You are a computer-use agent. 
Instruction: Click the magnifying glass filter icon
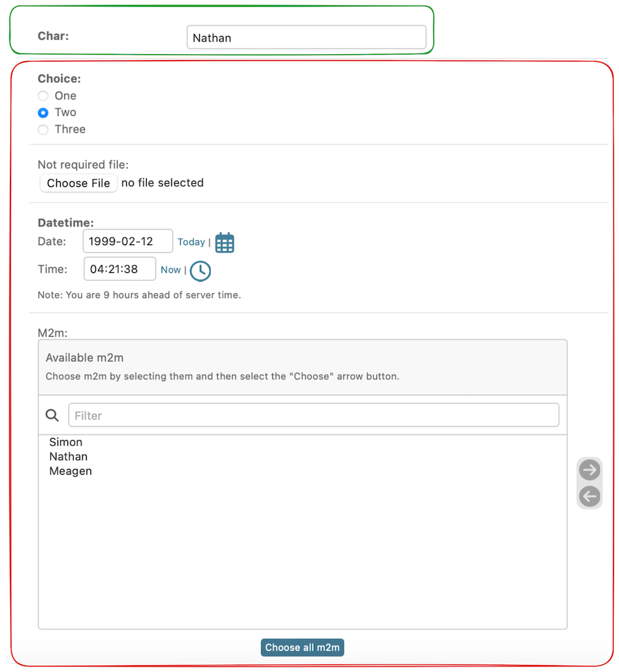point(53,415)
